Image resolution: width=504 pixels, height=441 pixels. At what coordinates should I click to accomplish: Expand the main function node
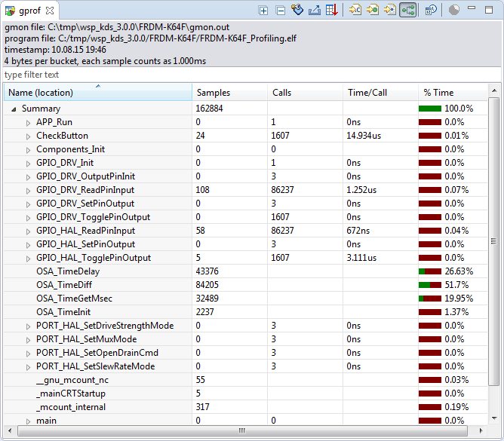tap(28, 421)
